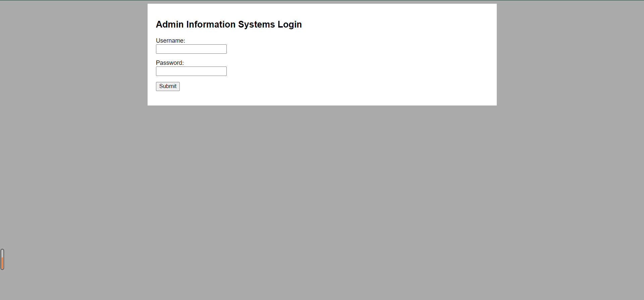Select the Username: label

pyautogui.click(x=170, y=41)
